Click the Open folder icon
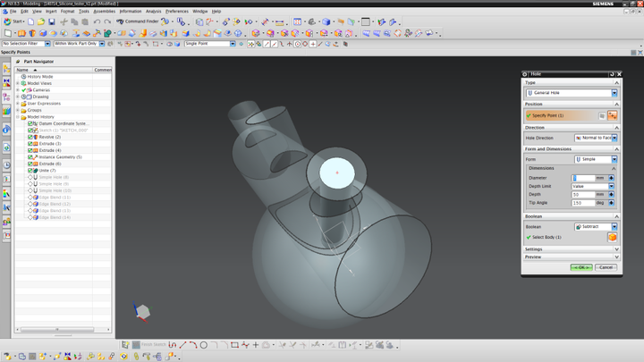This screenshot has height=362, width=644. 41,21
